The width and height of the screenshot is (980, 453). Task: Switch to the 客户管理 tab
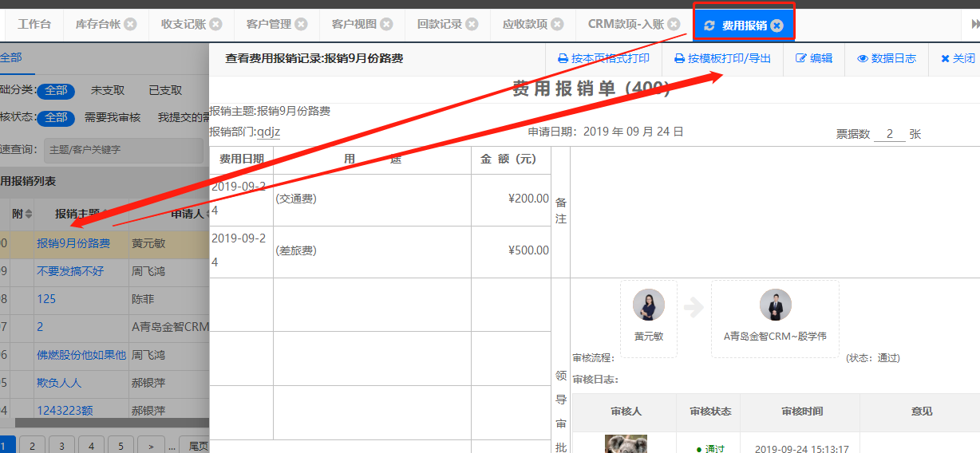click(x=269, y=24)
